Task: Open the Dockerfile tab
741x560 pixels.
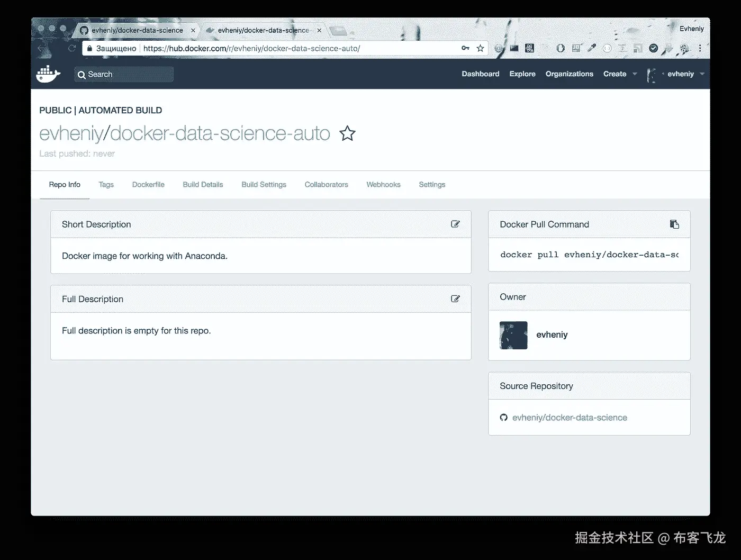Action: click(x=148, y=185)
